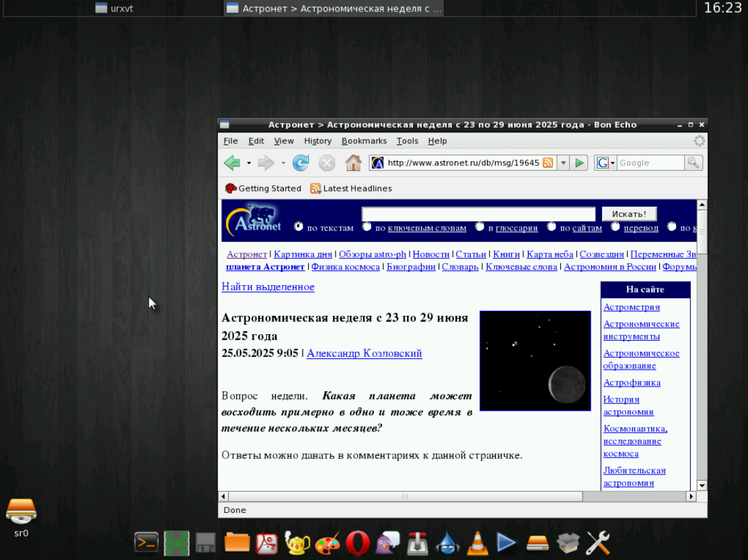Go back with the green arrow
The width and height of the screenshot is (748, 560).
pyautogui.click(x=232, y=163)
